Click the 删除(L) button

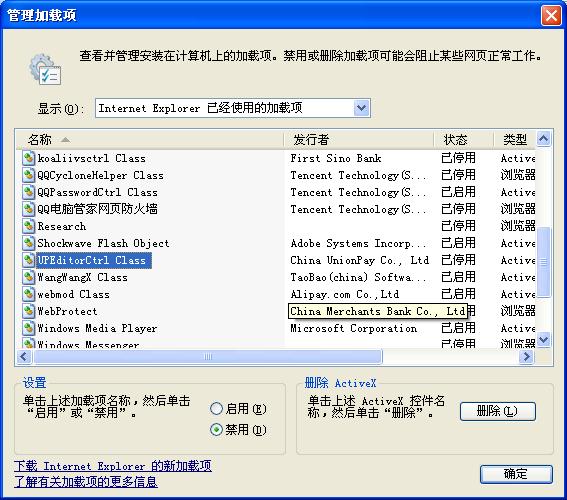(498, 411)
